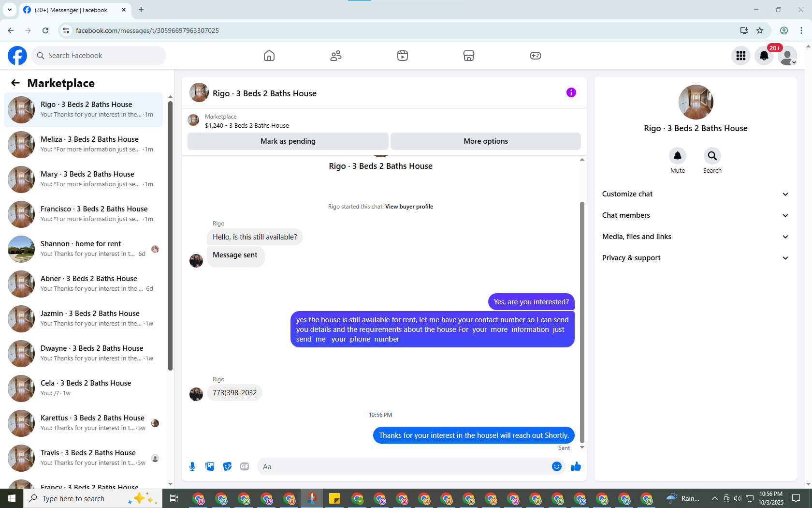Open Meliza 3 Beds 2 Baths House conversation
The width and height of the screenshot is (812, 508).
point(84,145)
